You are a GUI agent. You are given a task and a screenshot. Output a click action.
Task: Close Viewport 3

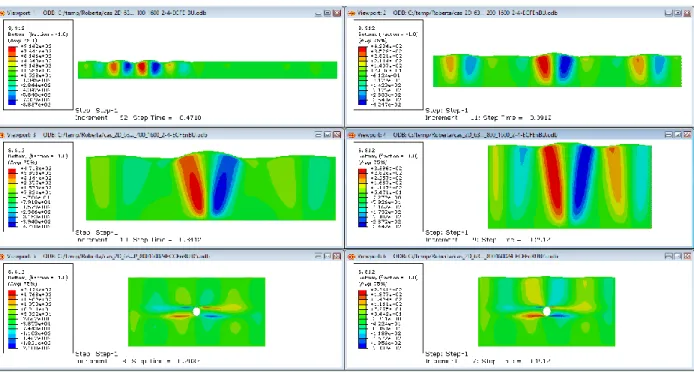tap(337, 135)
